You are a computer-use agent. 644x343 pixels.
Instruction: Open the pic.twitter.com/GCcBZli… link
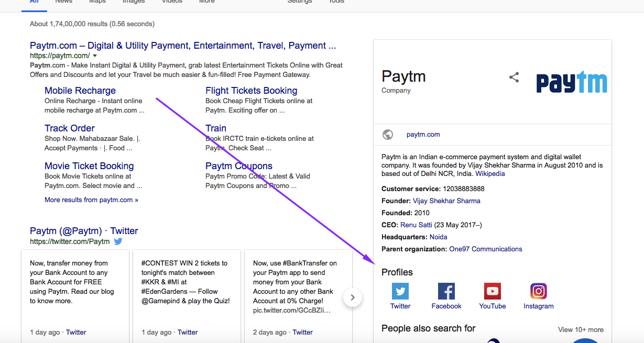click(x=292, y=311)
